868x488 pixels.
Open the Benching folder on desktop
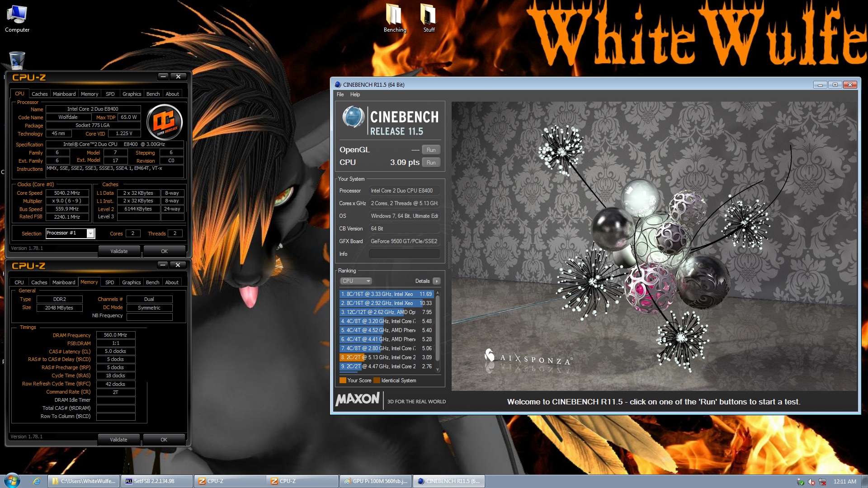click(395, 18)
